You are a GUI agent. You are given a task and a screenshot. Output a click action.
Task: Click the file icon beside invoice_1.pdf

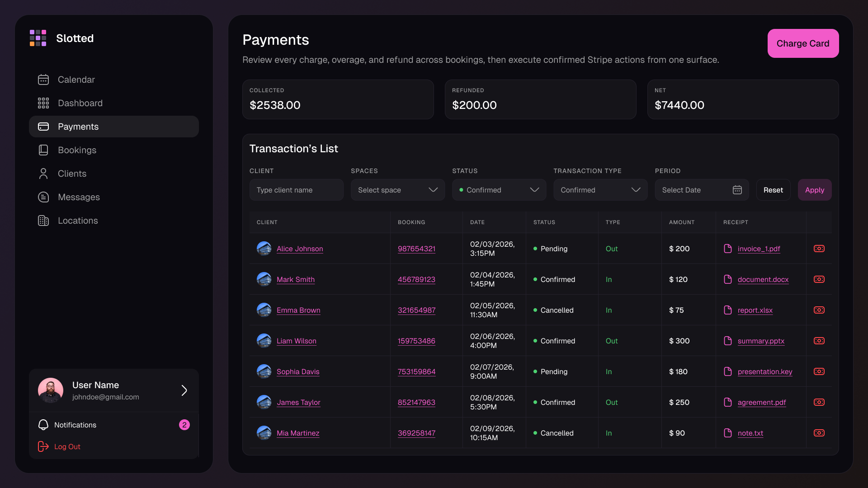click(x=728, y=249)
